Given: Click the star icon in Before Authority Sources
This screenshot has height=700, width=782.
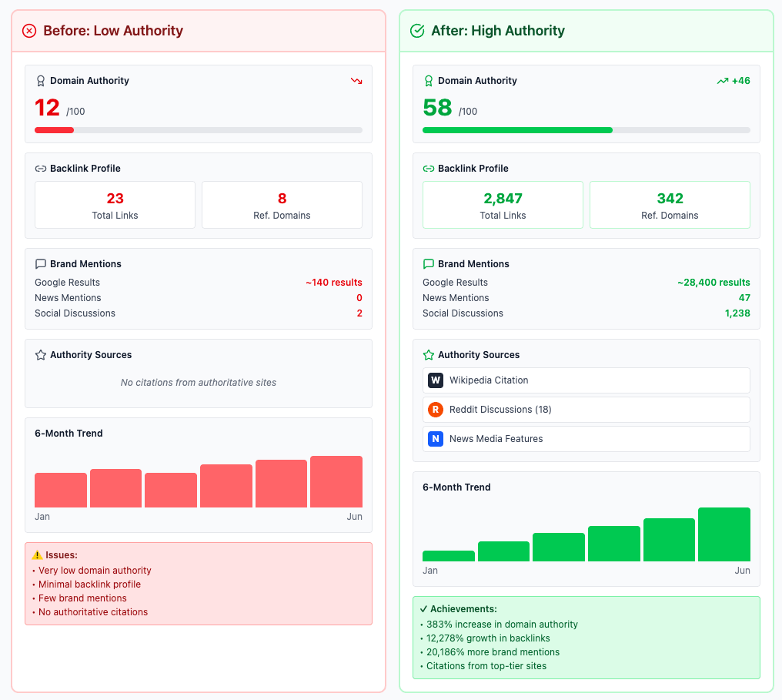Looking at the screenshot, I should coord(40,355).
